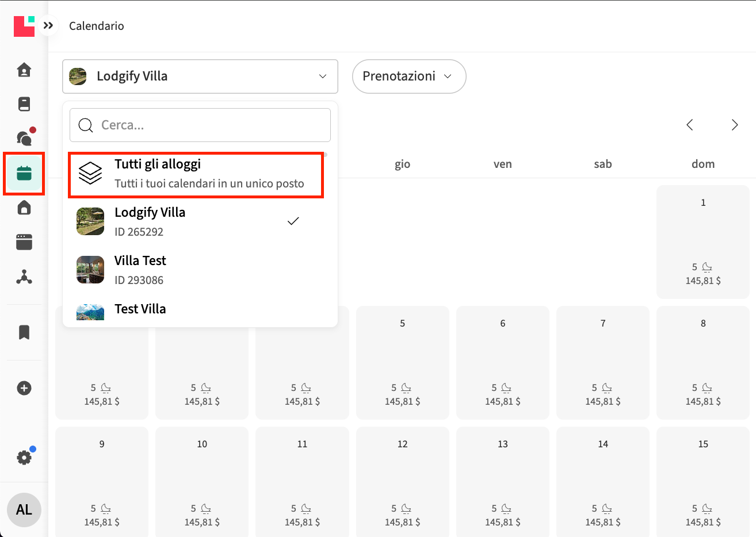
Task: Select the calendar icon in sidebar
Action: (x=24, y=173)
